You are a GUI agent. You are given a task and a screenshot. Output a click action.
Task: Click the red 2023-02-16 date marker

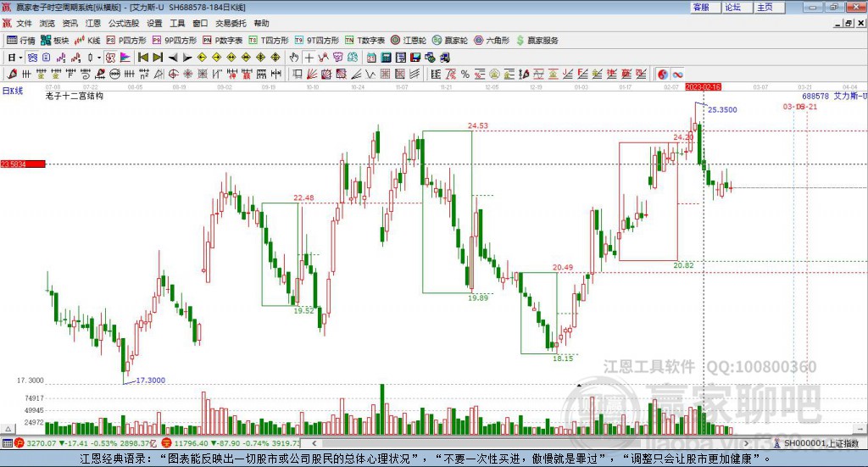[x=703, y=87]
